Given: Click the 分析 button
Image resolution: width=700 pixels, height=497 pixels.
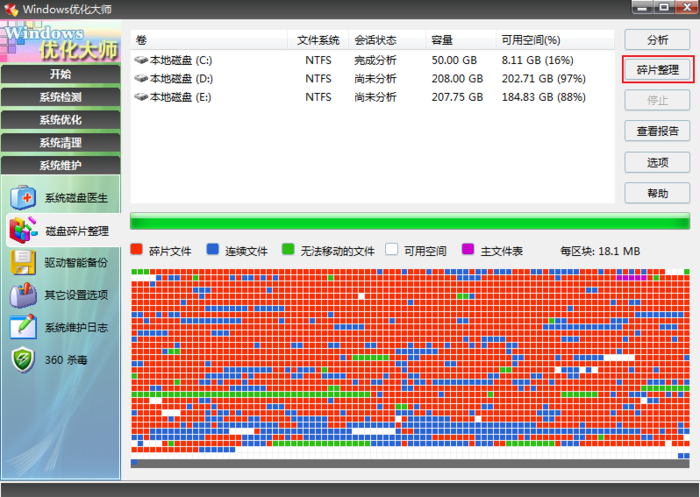Looking at the screenshot, I should 657,40.
